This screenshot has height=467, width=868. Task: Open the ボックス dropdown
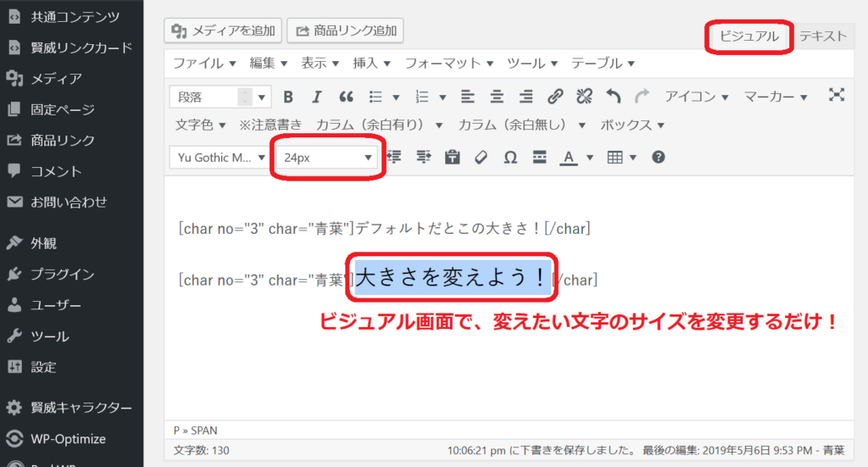(x=632, y=125)
